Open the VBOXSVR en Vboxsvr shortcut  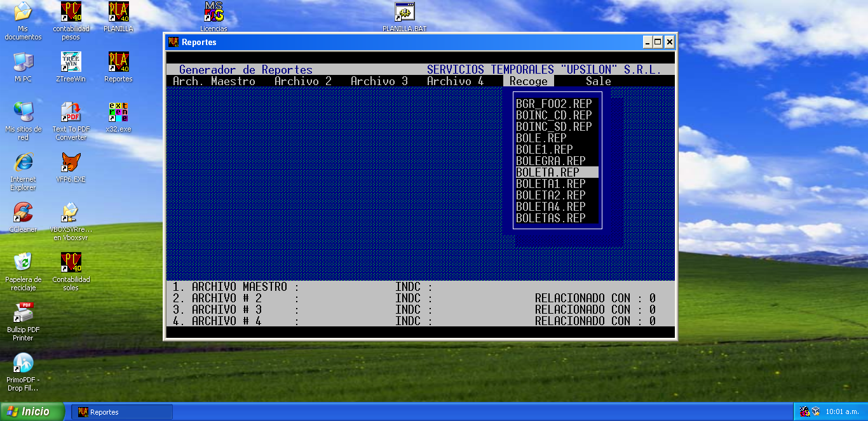click(x=71, y=222)
